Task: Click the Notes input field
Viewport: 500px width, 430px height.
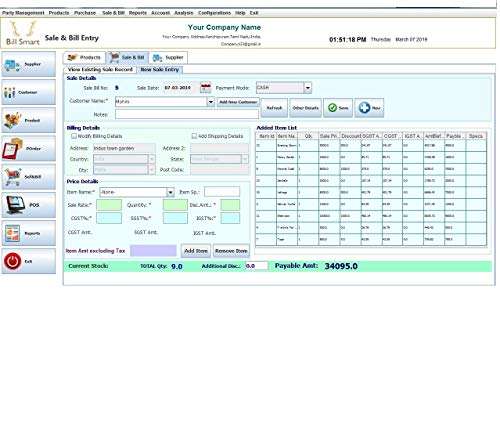Action: pos(187,114)
